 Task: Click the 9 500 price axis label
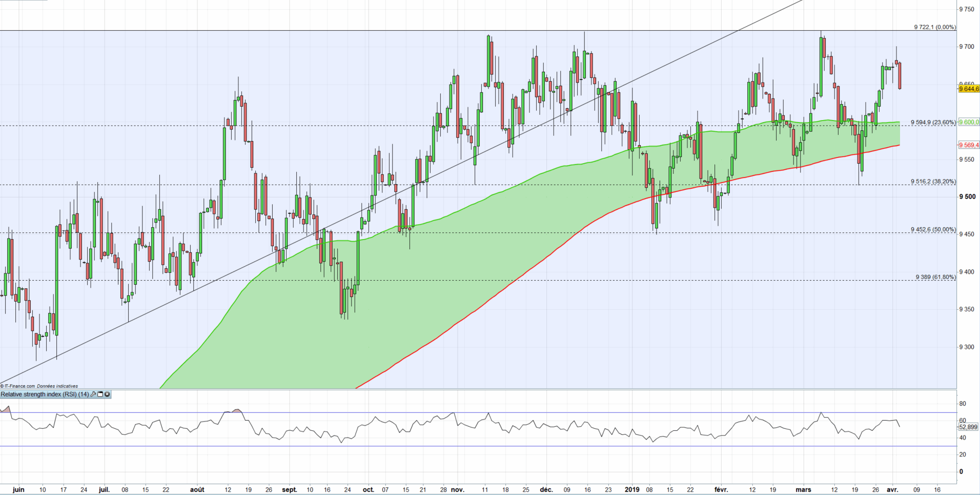tap(967, 196)
